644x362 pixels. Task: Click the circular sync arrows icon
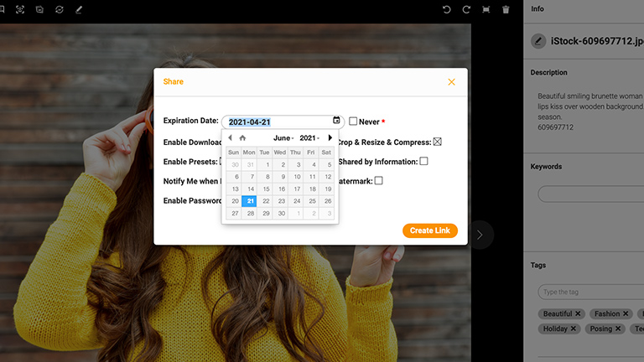pos(60,9)
